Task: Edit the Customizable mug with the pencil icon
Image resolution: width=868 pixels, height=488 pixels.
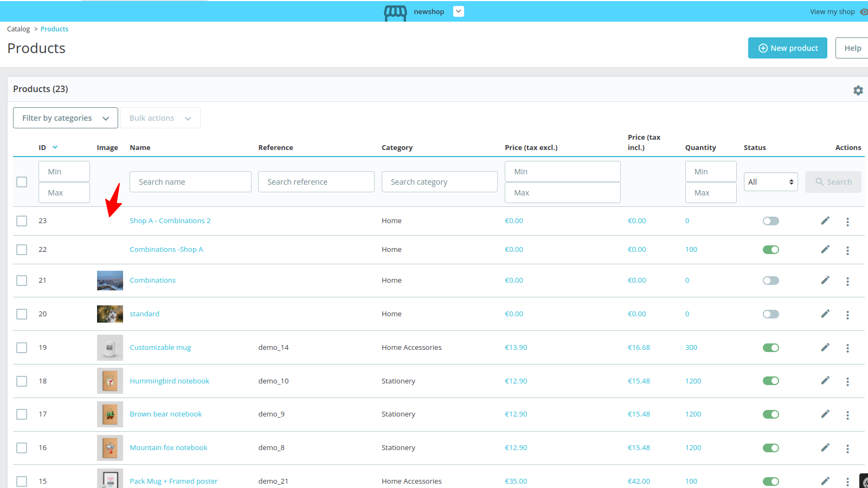Action: 825,347
